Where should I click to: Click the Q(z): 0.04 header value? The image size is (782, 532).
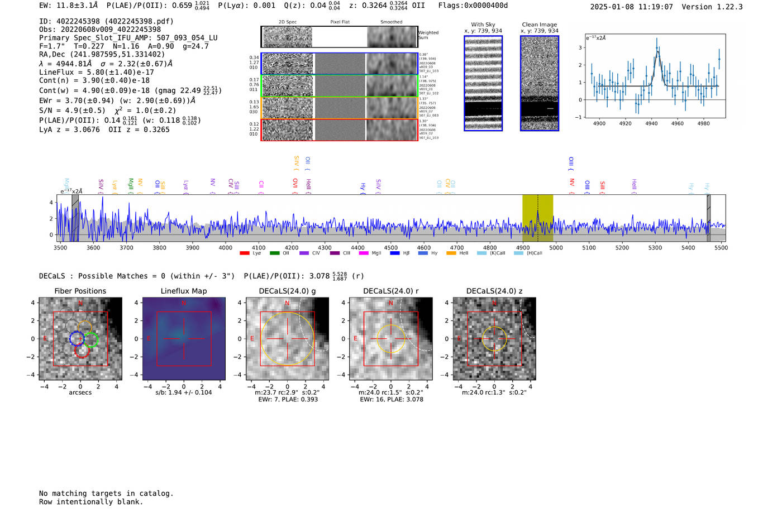pos(312,6)
